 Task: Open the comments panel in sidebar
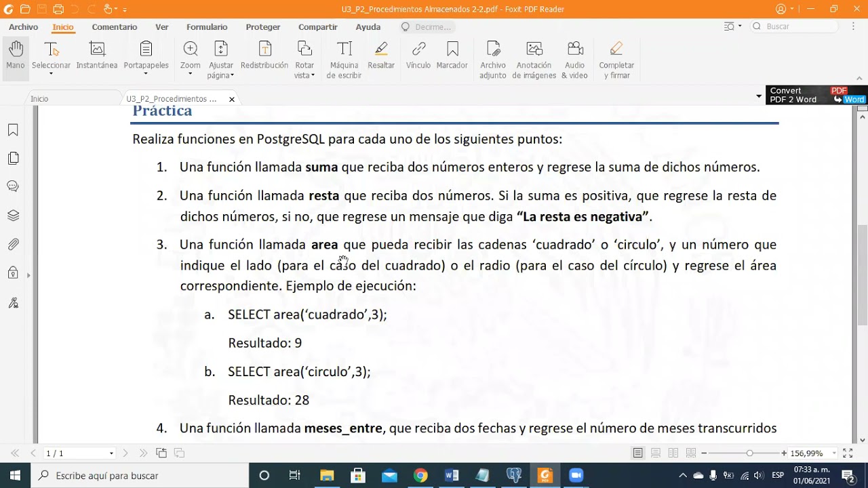point(13,186)
